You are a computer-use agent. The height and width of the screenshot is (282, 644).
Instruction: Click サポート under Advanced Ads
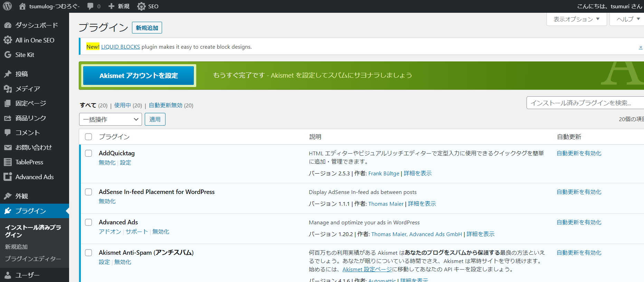(137, 232)
